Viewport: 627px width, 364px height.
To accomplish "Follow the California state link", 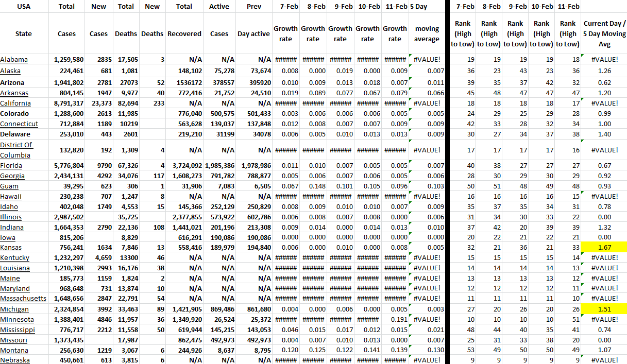I will click(x=15, y=103).
